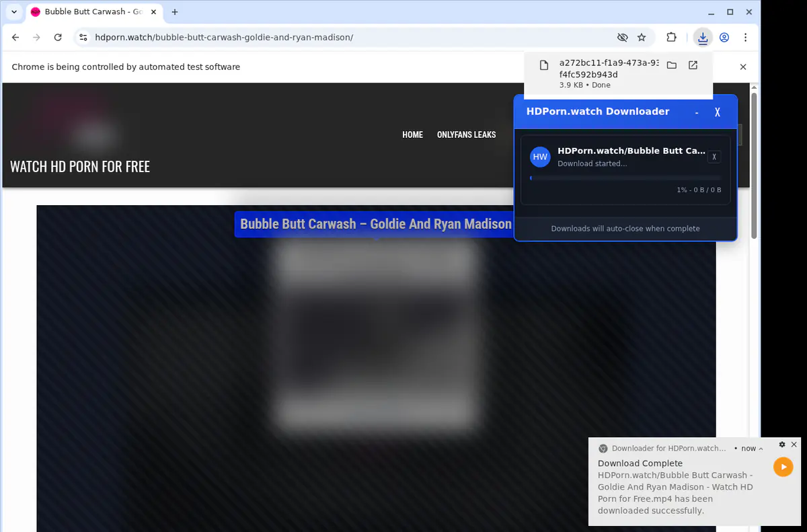Open the ONLYFANS LEAKS menu item
The height and width of the screenshot is (532, 807).
(x=466, y=135)
